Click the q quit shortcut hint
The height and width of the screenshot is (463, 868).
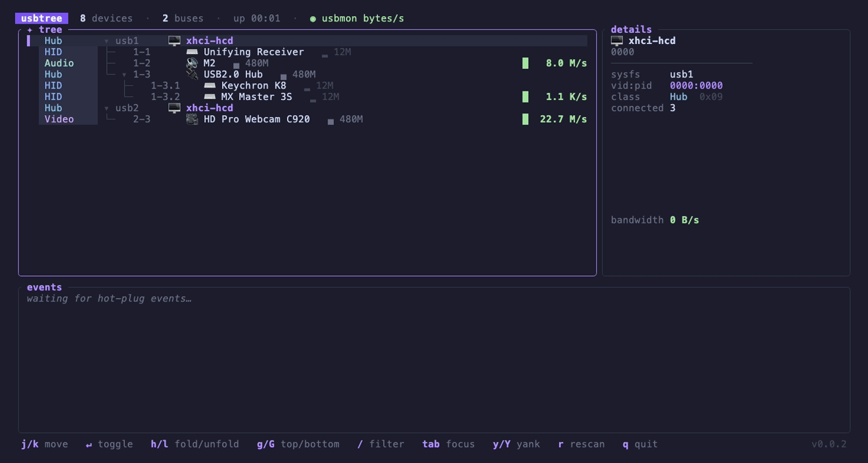[640, 444]
